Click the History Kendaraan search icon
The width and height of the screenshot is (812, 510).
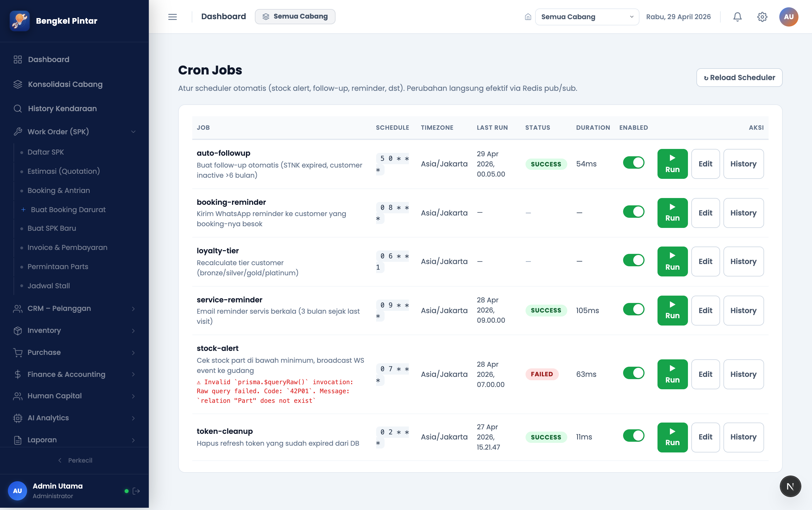click(17, 109)
